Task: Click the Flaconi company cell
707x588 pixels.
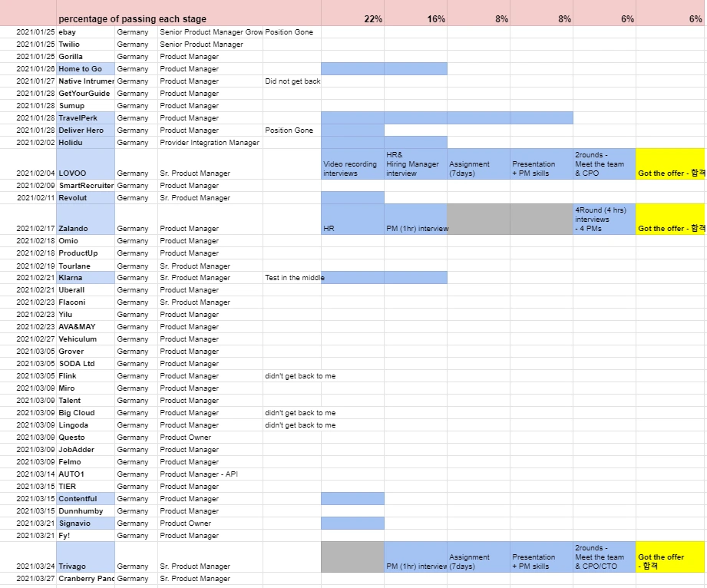Action: coord(86,302)
